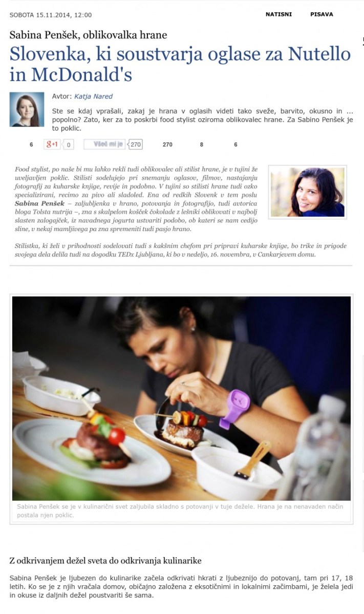Click the subheading 'Z odkrivanjem dežel sveta'
Screen dimensions: 364x614
point(105,561)
